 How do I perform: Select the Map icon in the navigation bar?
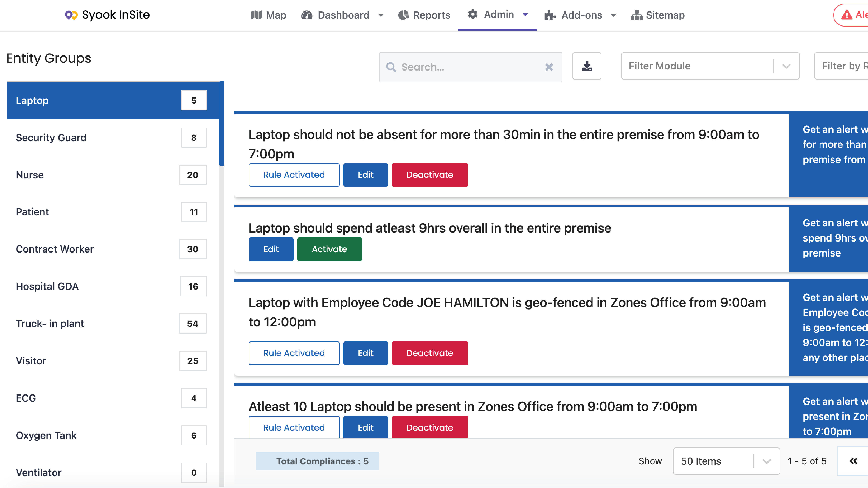click(x=257, y=15)
